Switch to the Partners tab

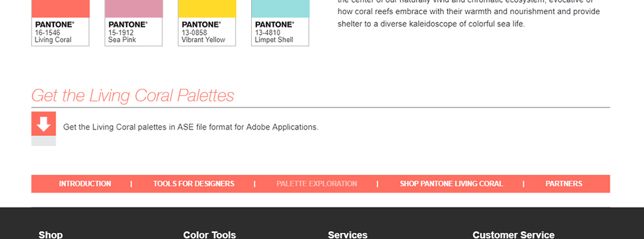[563, 184]
